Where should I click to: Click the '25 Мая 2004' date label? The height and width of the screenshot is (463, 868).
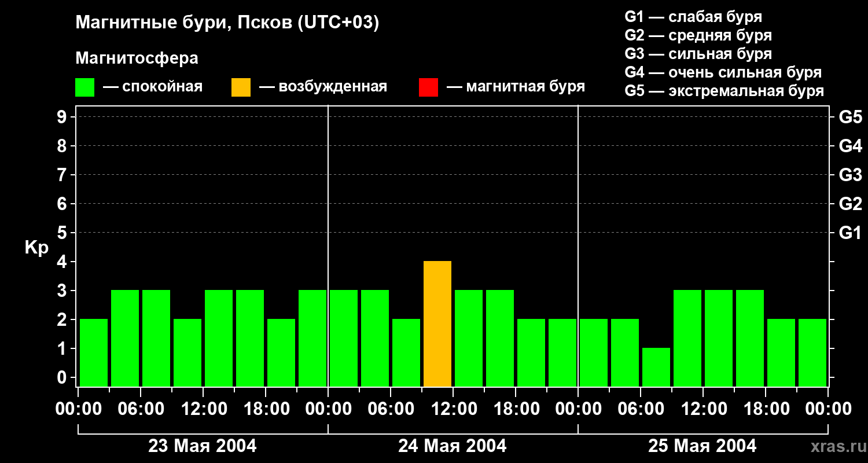click(x=702, y=446)
